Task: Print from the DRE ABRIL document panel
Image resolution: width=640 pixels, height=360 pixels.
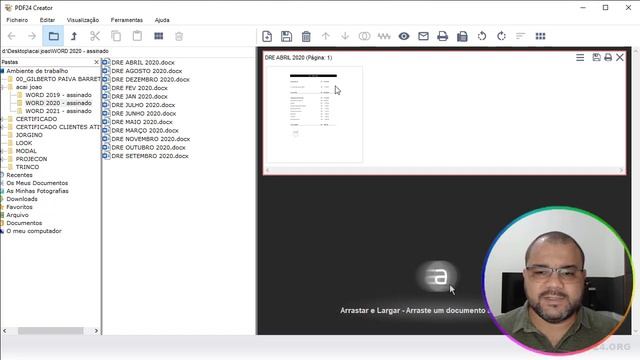Action: (x=608, y=58)
